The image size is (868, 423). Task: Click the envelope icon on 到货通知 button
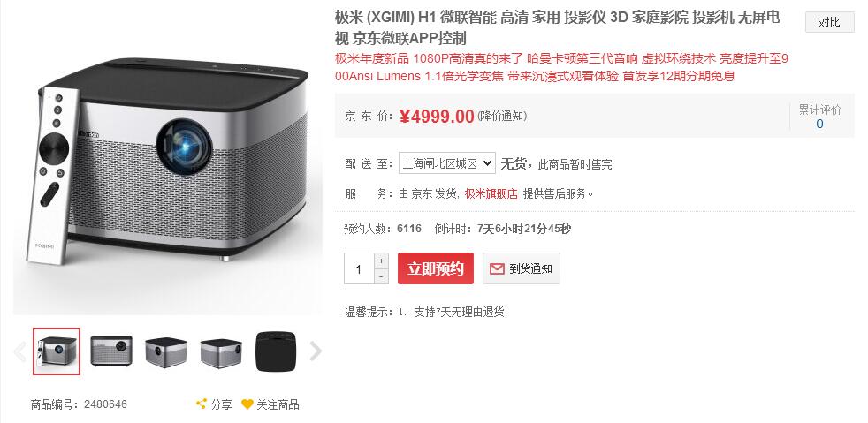[497, 268]
